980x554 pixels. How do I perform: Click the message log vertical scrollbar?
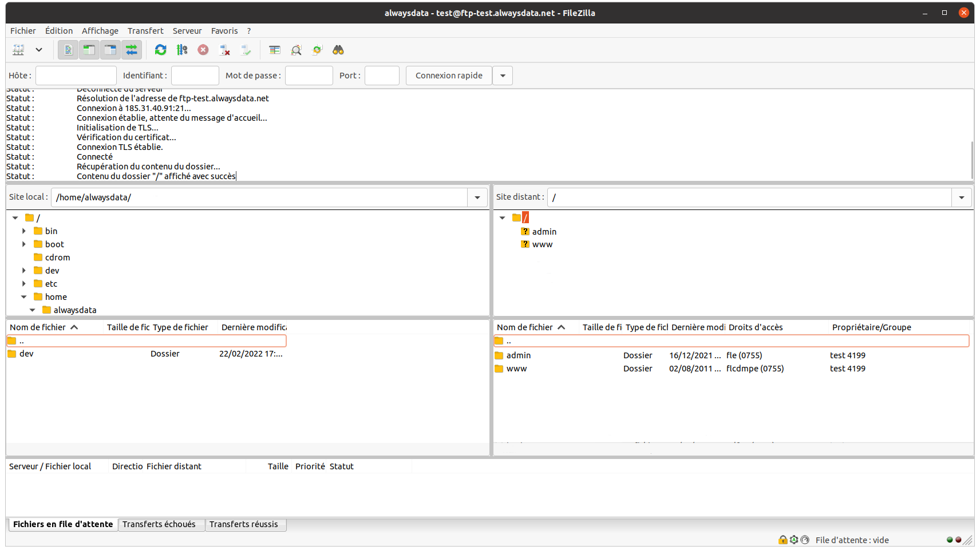pos(971,159)
